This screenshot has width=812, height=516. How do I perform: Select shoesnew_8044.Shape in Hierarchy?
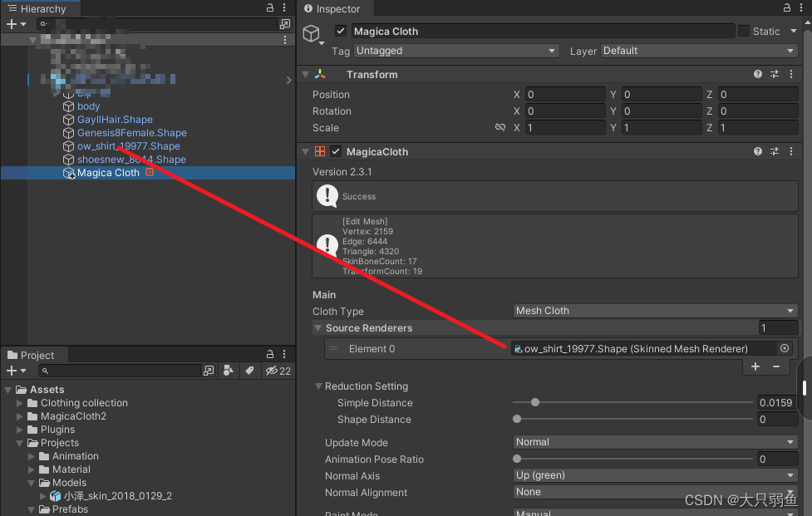[131, 160]
